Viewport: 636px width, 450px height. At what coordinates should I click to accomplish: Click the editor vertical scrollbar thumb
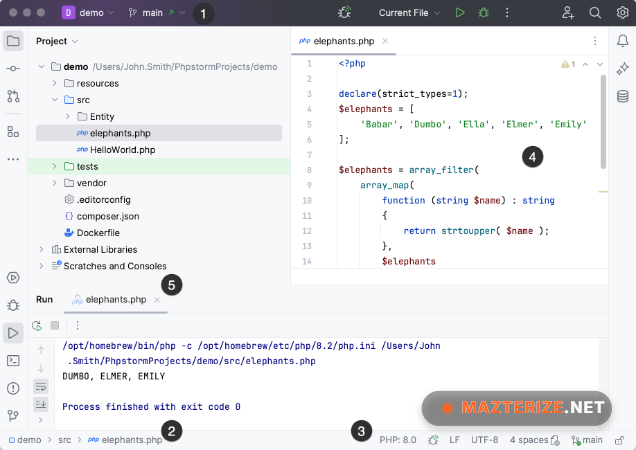tap(603, 122)
